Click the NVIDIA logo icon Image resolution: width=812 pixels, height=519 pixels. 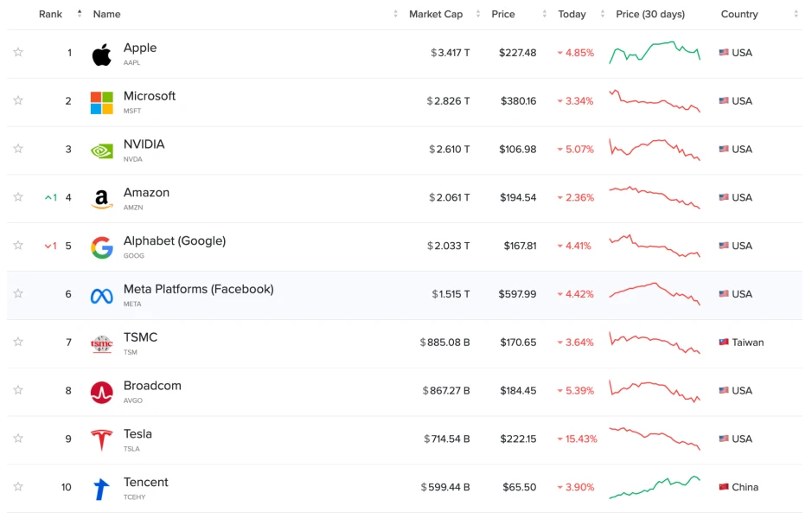pos(101,151)
